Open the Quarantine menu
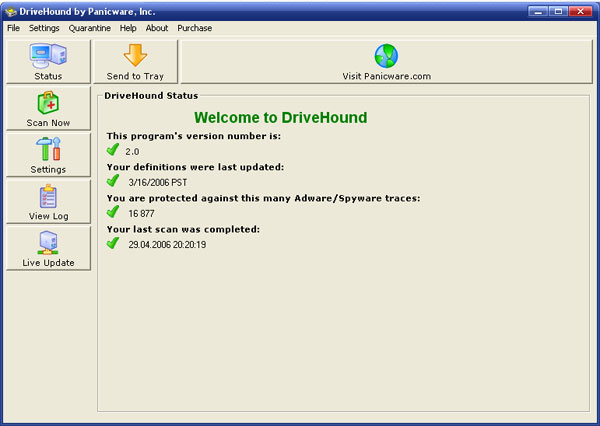Screen dimensions: 600x426 click(90, 28)
